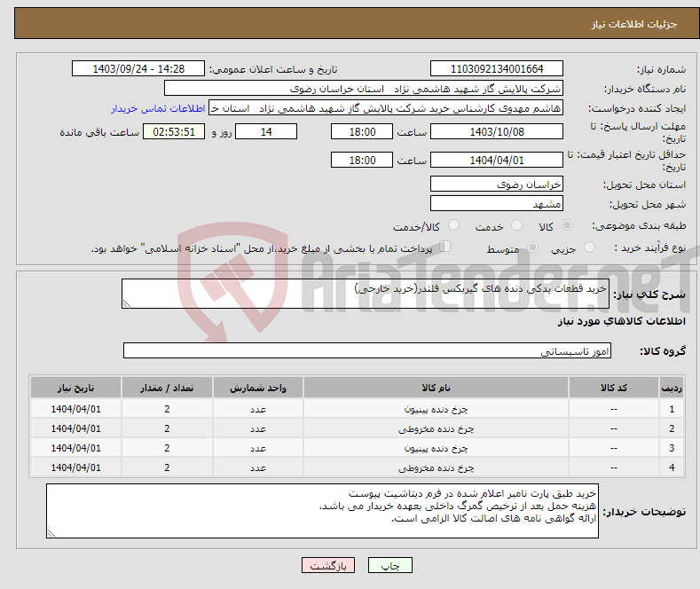Click the announcement date field 1403/09/24 - 14:28
Viewport: 700px width, 589px height.
138,68
